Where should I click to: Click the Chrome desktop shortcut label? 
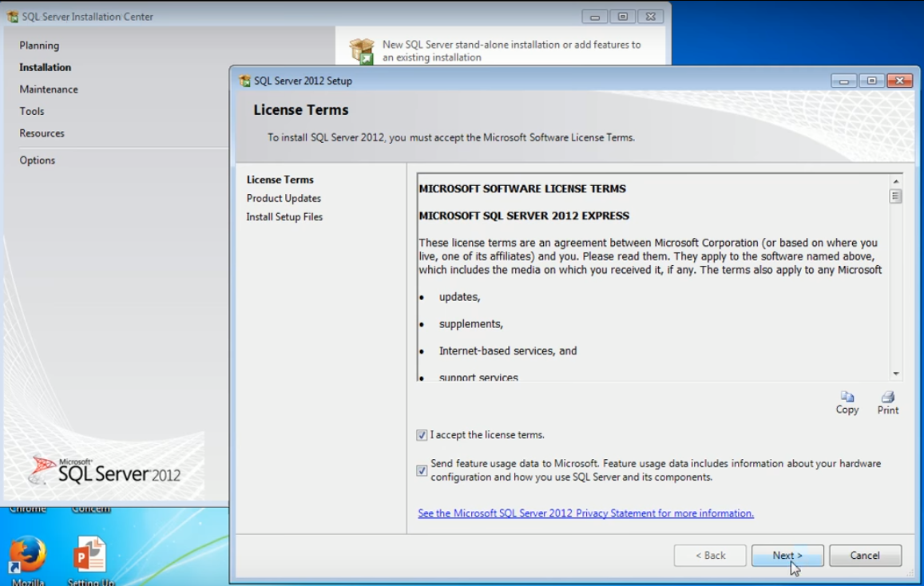28,509
